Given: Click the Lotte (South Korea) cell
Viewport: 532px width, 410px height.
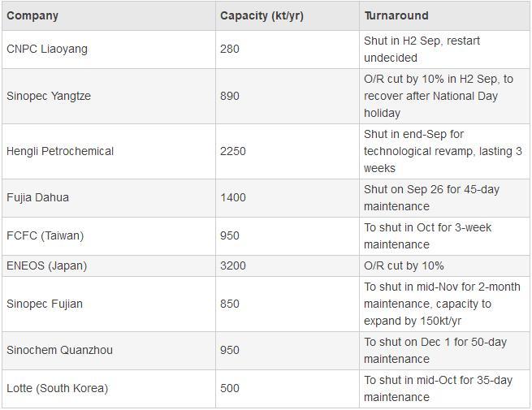Looking at the screenshot, I should pyautogui.click(x=57, y=388).
